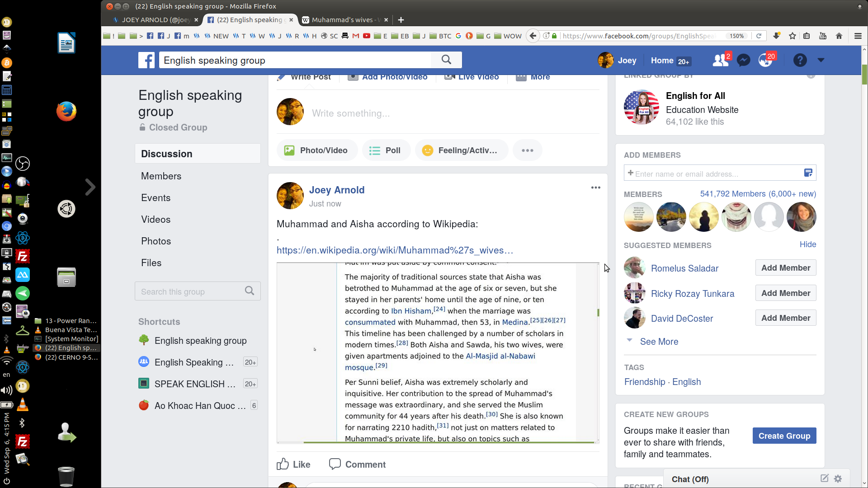The image size is (868, 488).
Task: Open the WOW bookmarks folder
Action: click(x=508, y=36)
